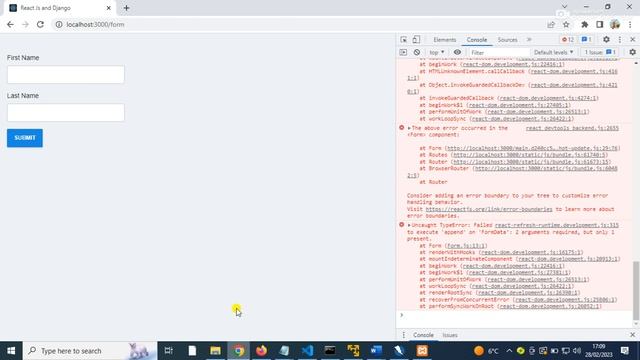Select the Console tab in DevTools
Viewport: 640px width, 360px height.
pyautogui.click(x=477, y=40)
